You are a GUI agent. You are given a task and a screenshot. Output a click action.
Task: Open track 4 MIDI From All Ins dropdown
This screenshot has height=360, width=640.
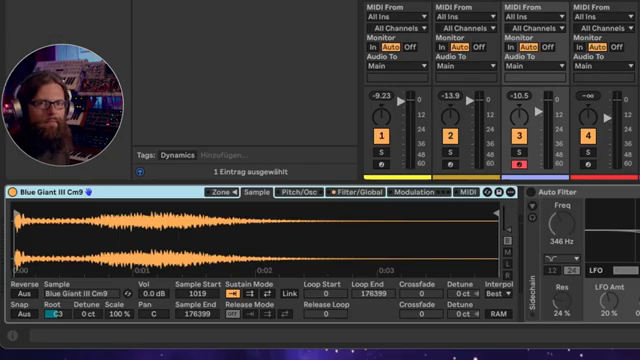604,17
